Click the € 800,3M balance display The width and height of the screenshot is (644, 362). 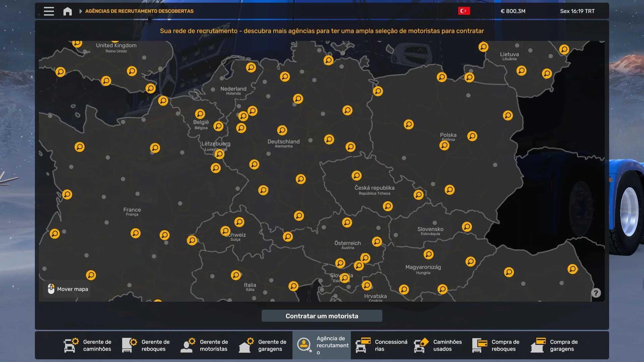[513, 11]
